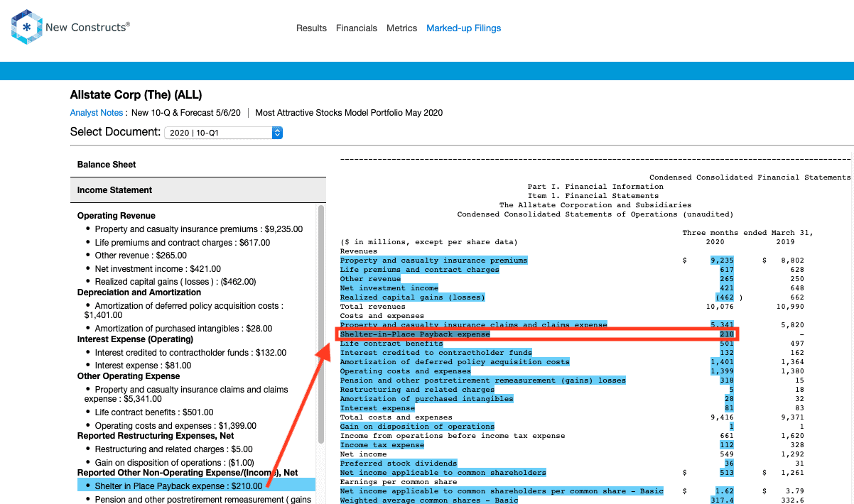
Task: Select Net investment income: $421.00 item
Action: 158,269
